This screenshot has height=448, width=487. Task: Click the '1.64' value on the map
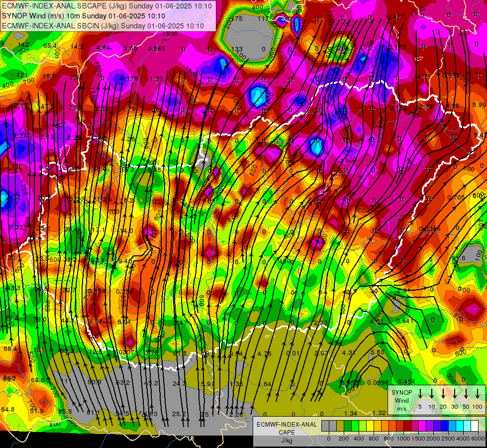pos(265,384)
